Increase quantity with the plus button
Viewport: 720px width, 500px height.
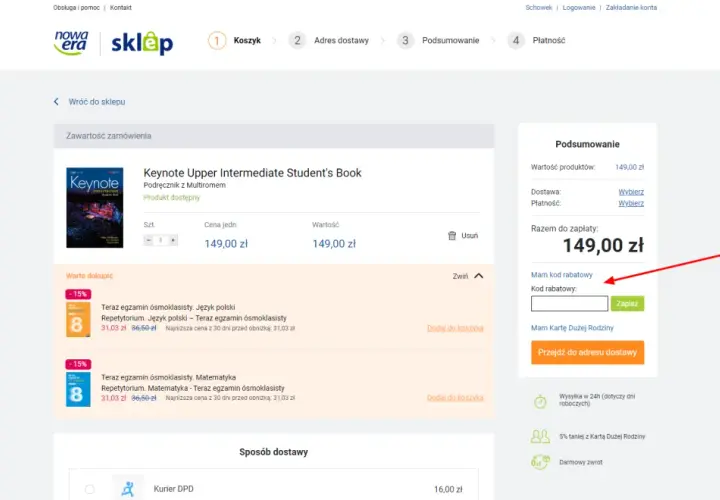[x=173, y=240]
